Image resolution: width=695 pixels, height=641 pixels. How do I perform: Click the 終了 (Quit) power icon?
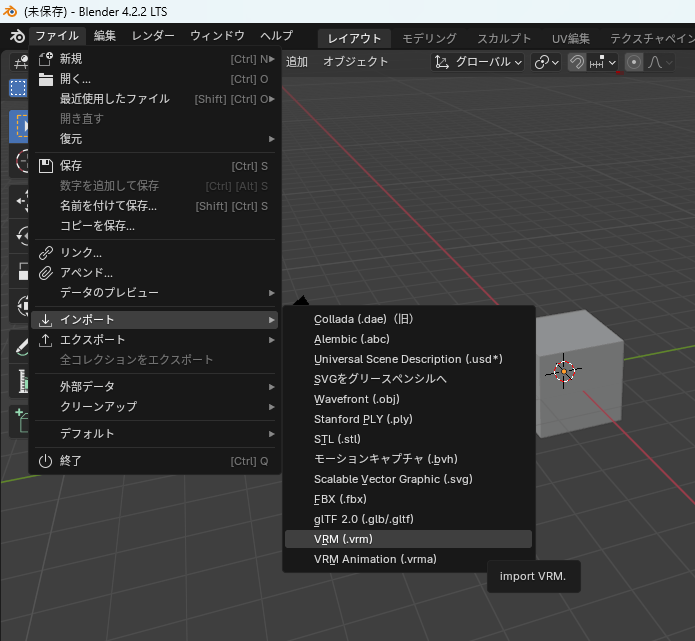pos(45,461)
